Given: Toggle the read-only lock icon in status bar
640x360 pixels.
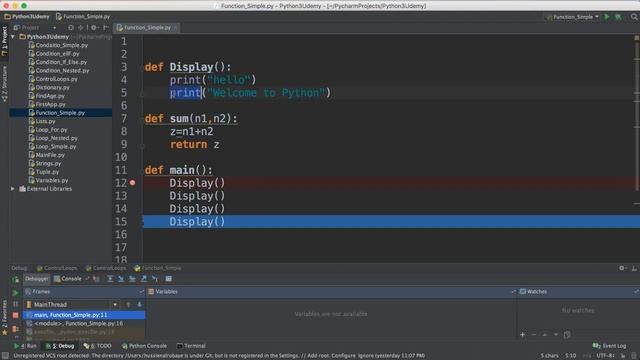Looking at the screenshot, I should coord(623,356).
